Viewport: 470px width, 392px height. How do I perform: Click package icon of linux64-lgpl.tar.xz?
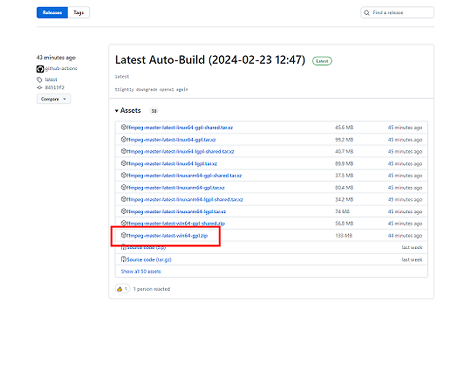(123, 163)
